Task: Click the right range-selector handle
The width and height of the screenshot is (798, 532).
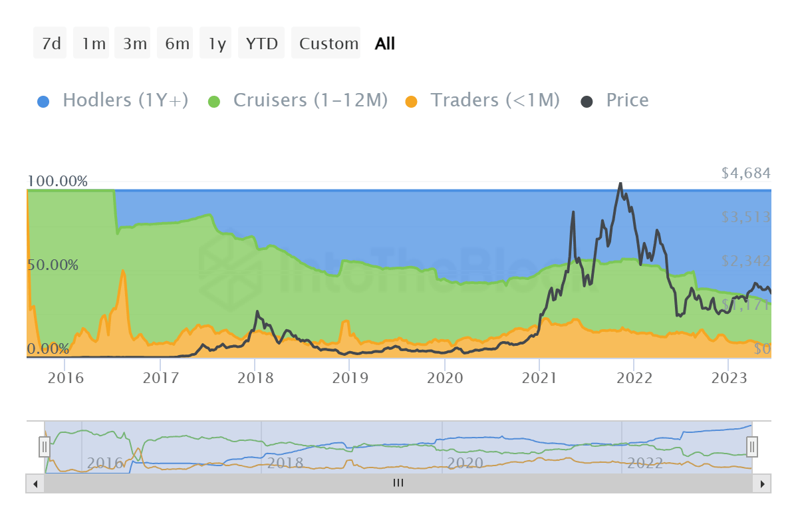Action: coord(751,447)
